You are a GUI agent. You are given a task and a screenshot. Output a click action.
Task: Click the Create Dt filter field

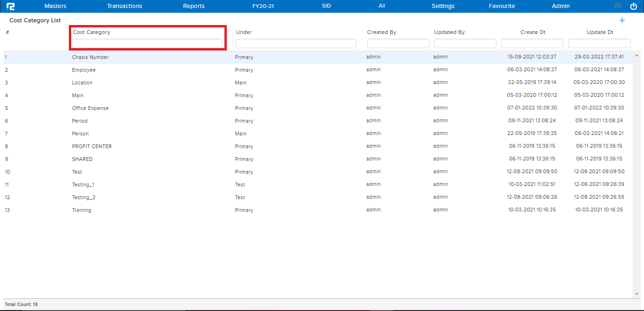click(532, 43)
